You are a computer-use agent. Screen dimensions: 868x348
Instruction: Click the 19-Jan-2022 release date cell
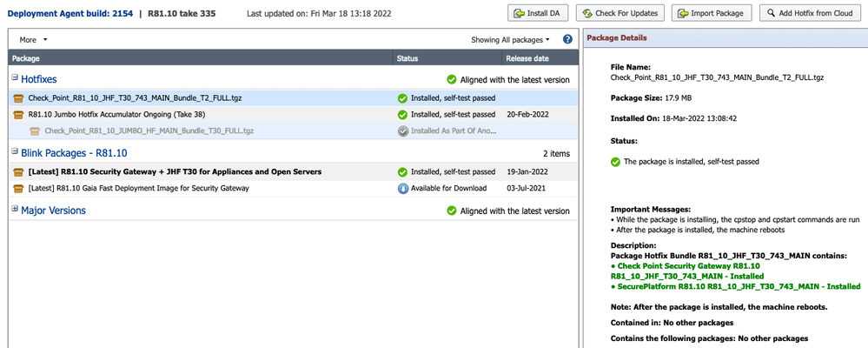[x=526, y=172]
